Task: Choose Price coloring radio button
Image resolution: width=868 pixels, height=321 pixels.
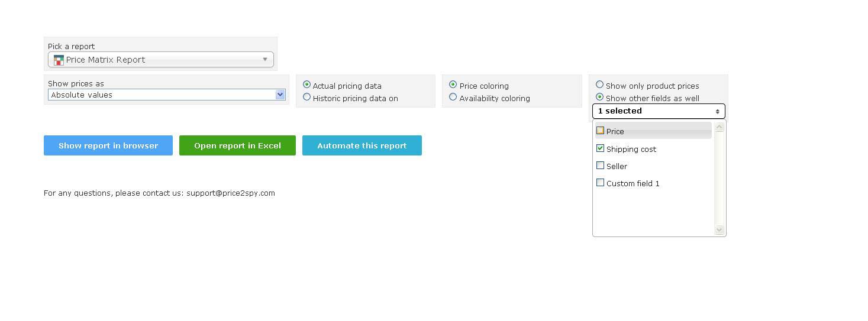Action: tap(453, 85)
